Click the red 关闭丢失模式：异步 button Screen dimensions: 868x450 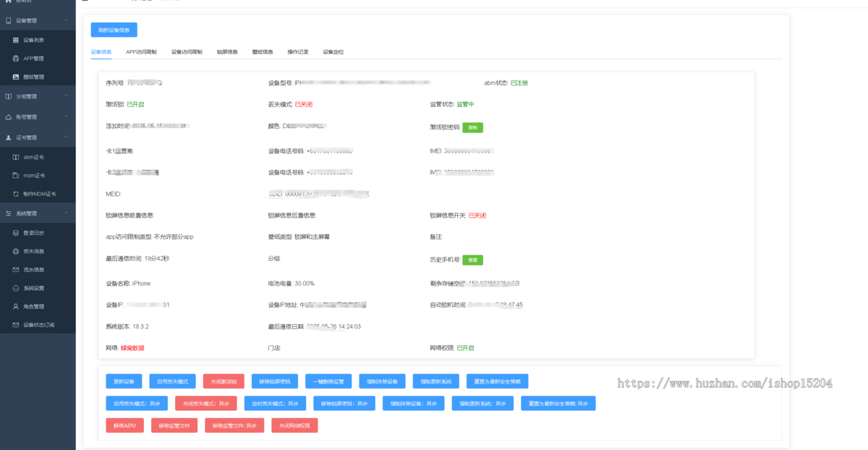(206, 404)
